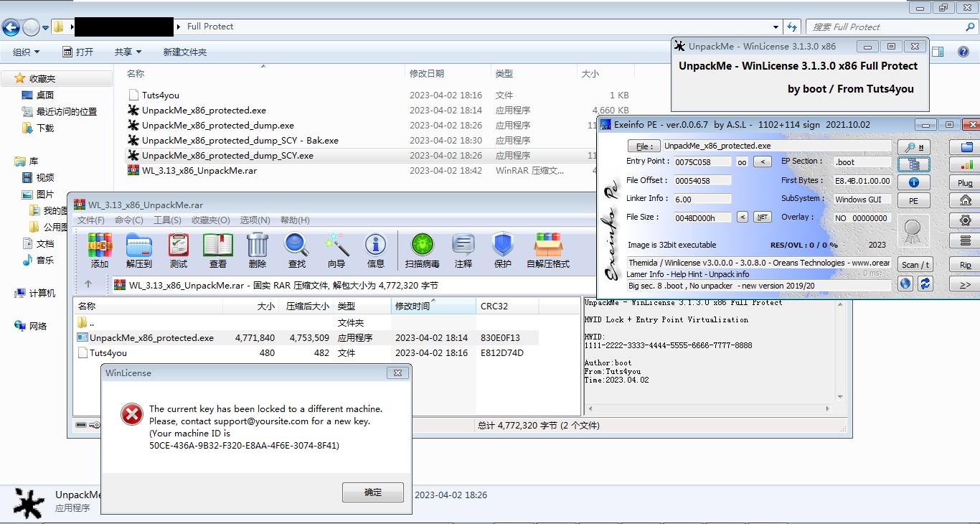Click the Exeinfo PE Rip button
This screenshot has height=524, width=980.
[x=966, y=265]
